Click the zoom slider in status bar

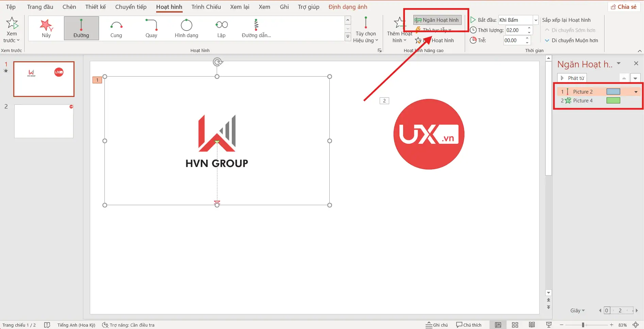[x=583, y=325]
